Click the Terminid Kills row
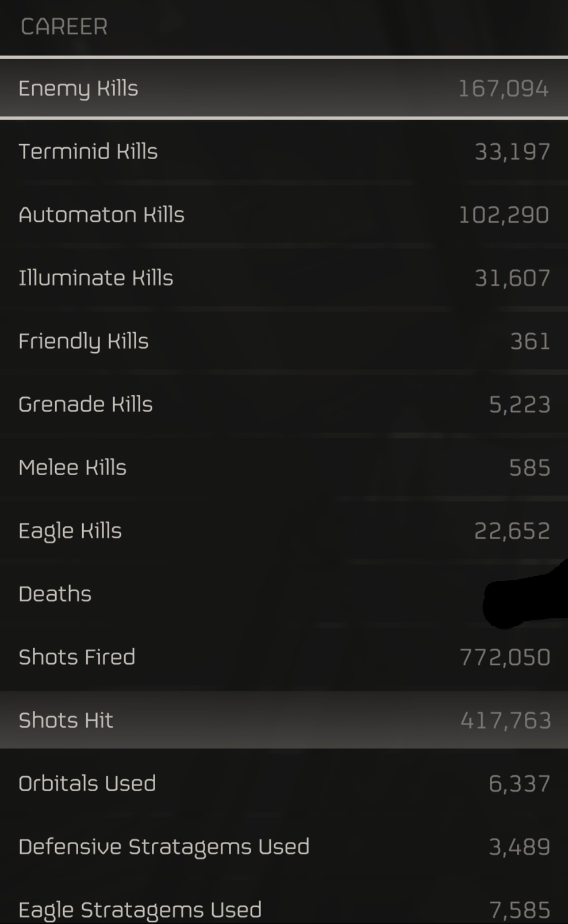 pyautogui.click(x=284, y=151)
